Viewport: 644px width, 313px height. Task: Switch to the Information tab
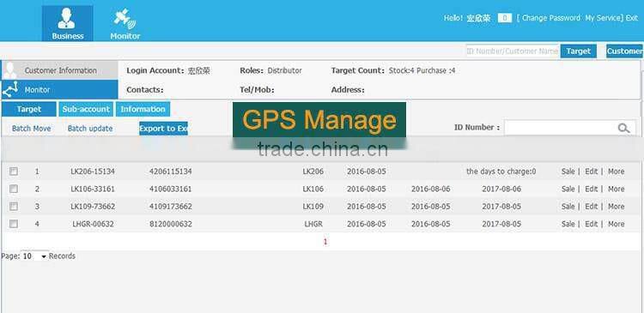coord(143,109)
